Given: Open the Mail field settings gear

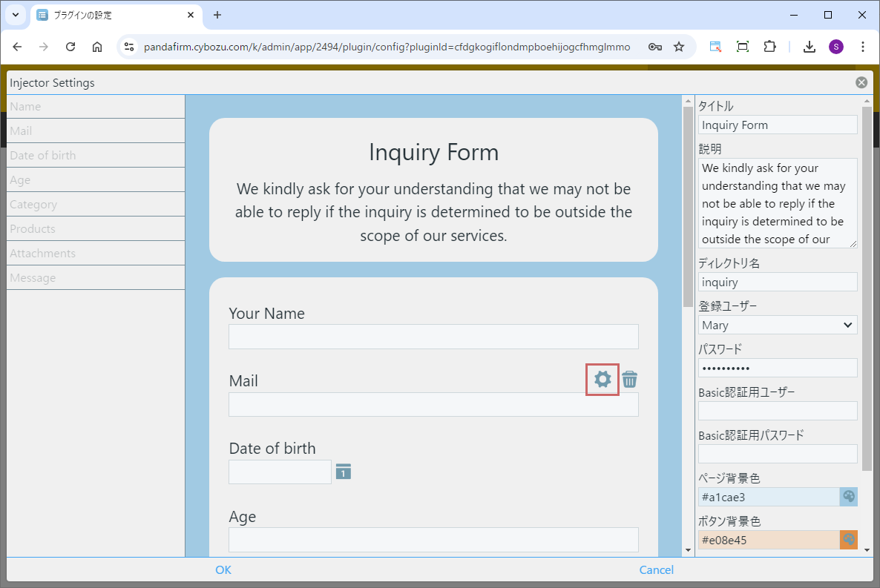Looking at the screenshot, I should 602,380.
